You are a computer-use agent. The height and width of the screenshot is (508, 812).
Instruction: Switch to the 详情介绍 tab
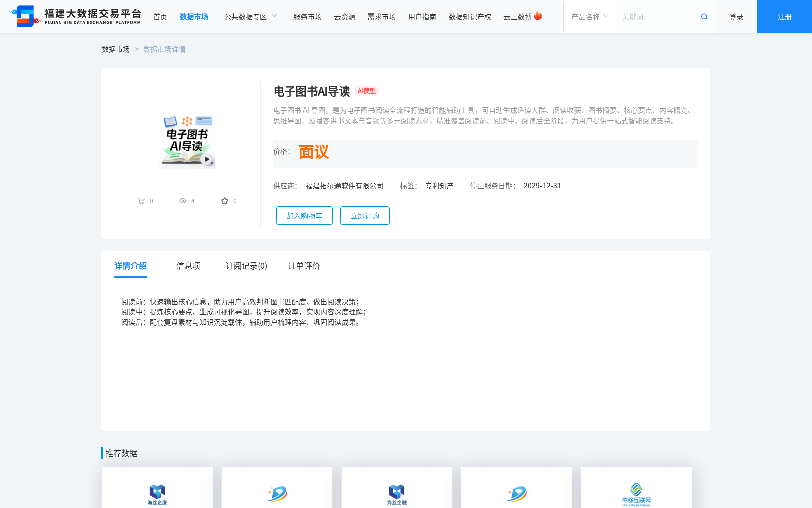130,266
